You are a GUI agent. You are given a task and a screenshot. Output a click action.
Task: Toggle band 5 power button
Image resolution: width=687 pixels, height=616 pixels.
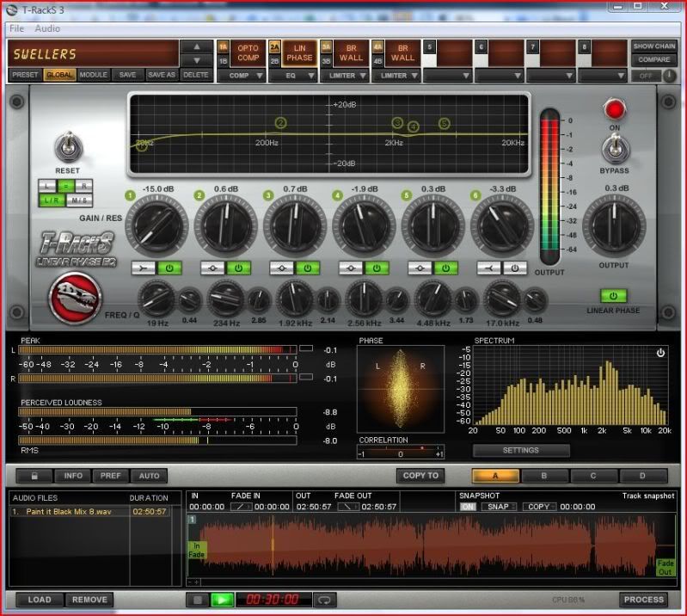[x=445, y=268]
